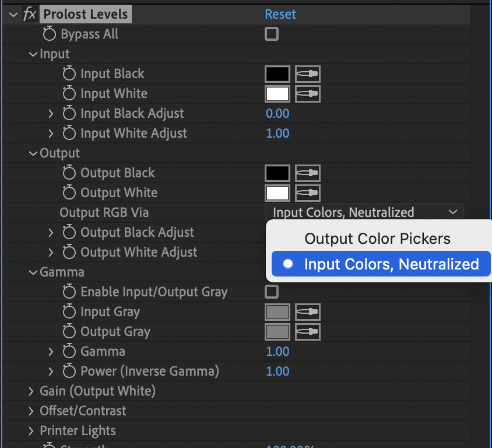Screen dimensions: 492x448
Task: Open the Input Black color swatch
Action: 277,74
